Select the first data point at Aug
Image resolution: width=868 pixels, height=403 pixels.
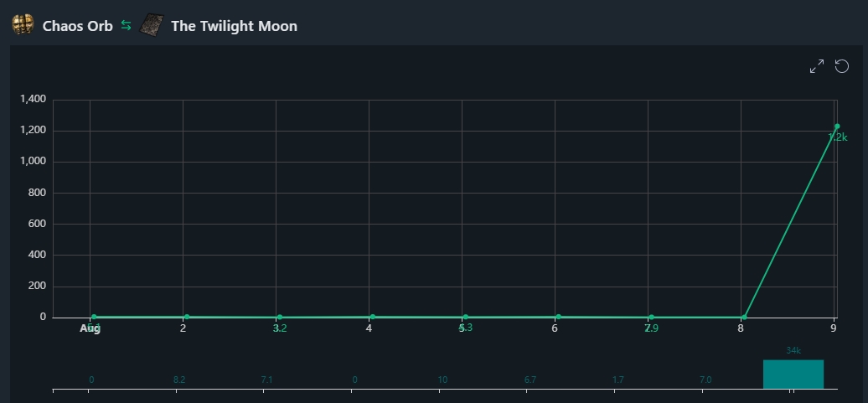[x=94, y=318]
